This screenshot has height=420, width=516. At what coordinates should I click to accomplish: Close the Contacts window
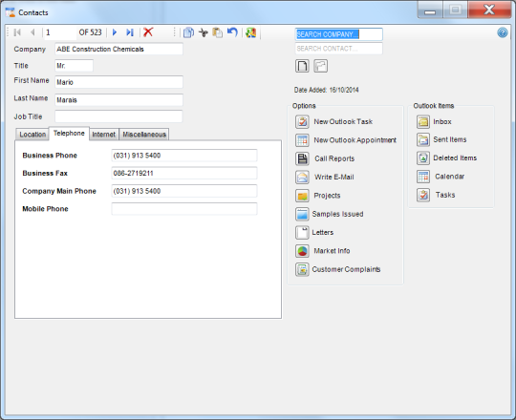489,10
